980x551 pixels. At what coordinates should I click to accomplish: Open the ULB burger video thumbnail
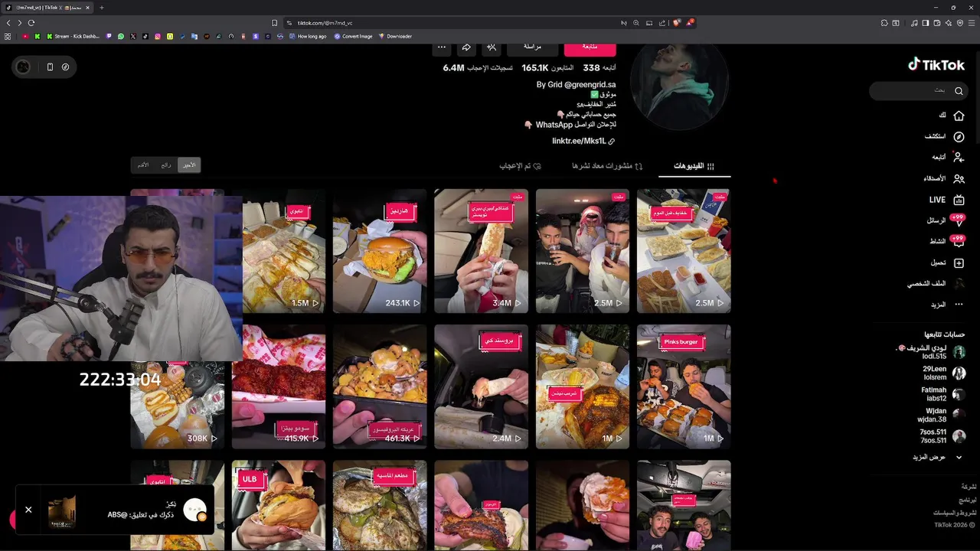tap(279, 505)
